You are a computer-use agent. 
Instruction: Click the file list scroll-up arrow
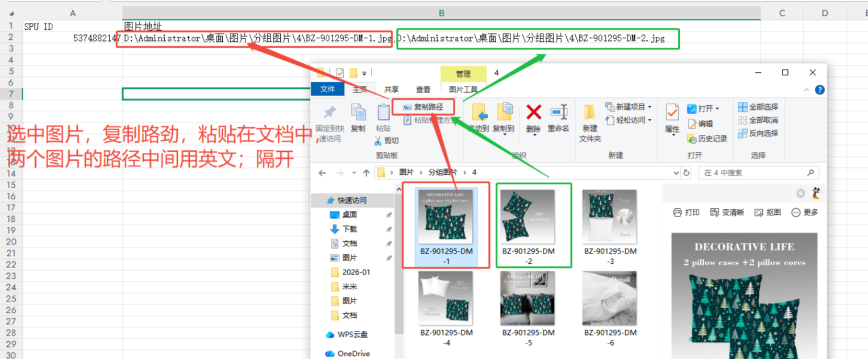click(x=398, y=189)
